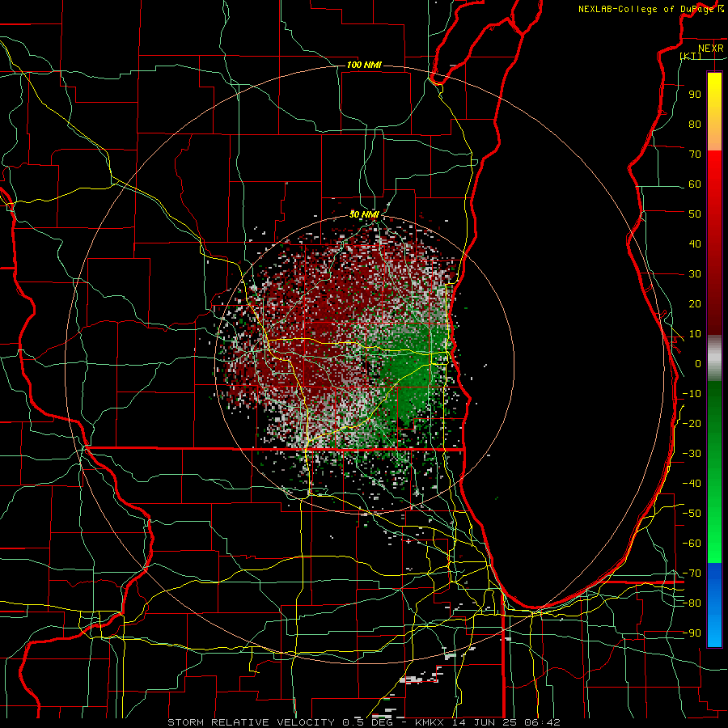728x728 pixels.
Task: Select the -10 knot scale label
Action: pos(692,394)
